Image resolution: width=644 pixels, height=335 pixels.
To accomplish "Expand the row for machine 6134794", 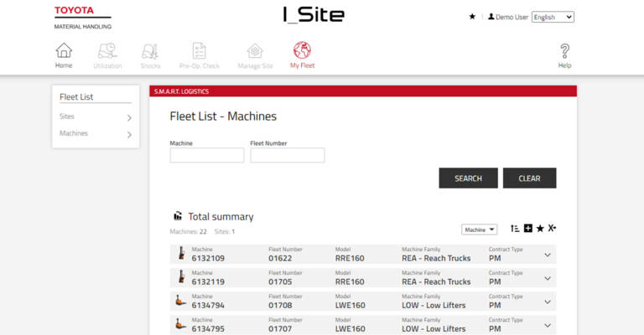I will [x=548, y=301].
